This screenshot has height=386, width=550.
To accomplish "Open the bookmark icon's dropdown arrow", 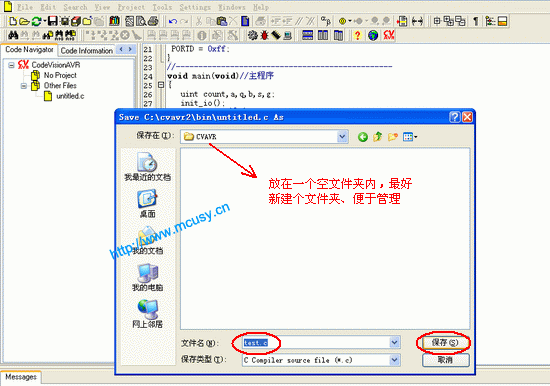I will click(350, 21).
